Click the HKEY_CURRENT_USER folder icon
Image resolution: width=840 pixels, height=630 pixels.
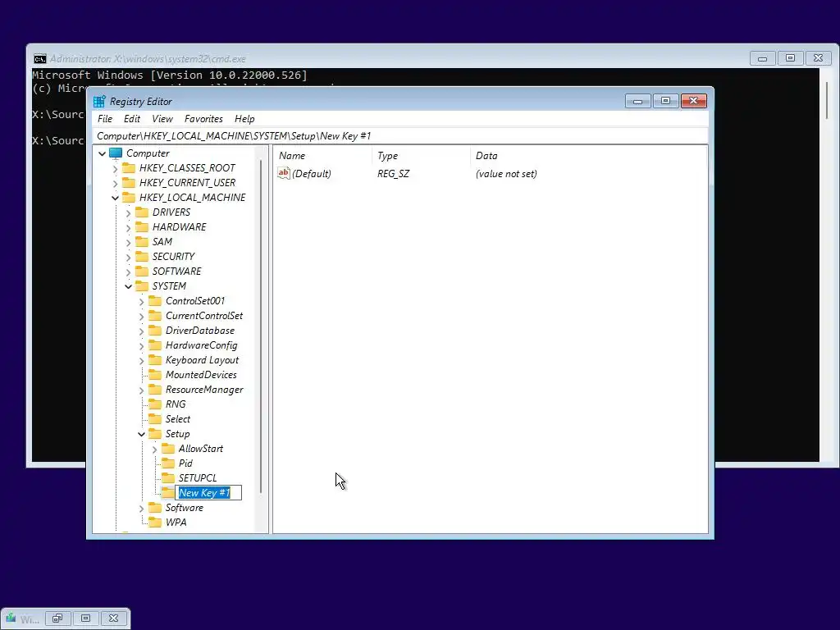129,183
